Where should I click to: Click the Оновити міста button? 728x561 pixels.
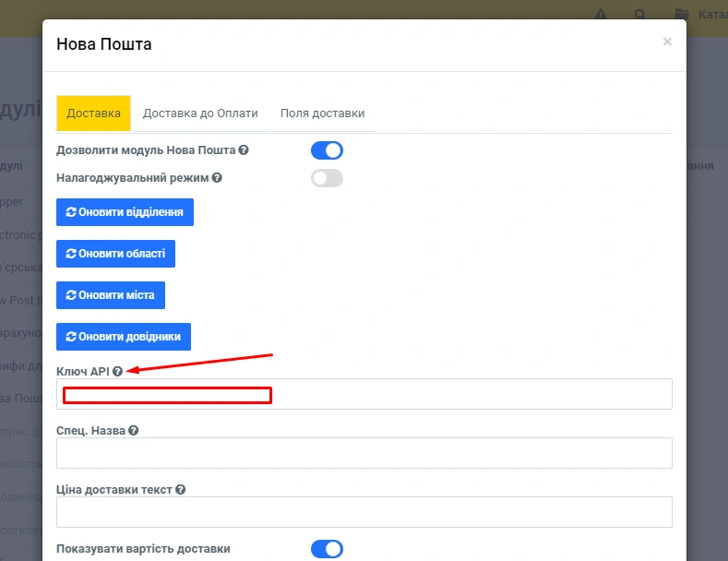(111, 295)
